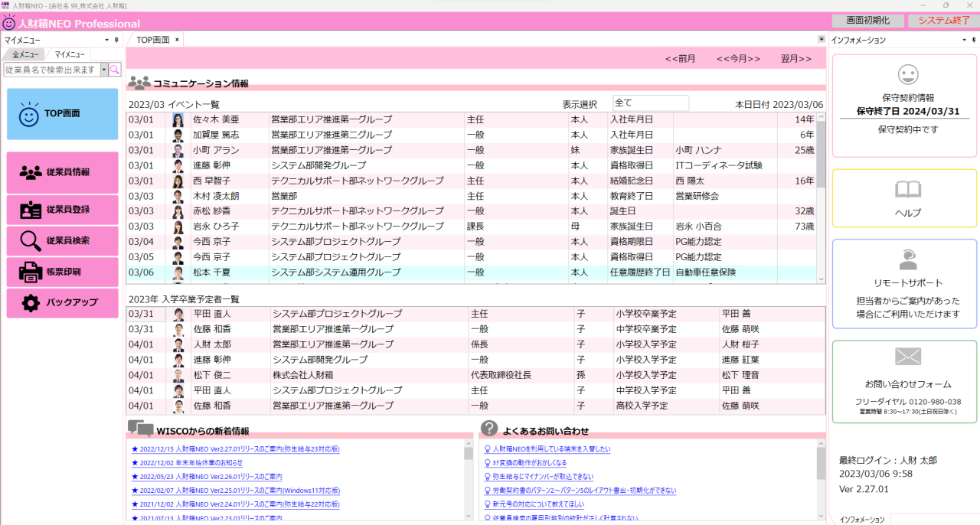Open 従業員検索 magnifier menu
This screenshot has width=980, height=525.
62,240
